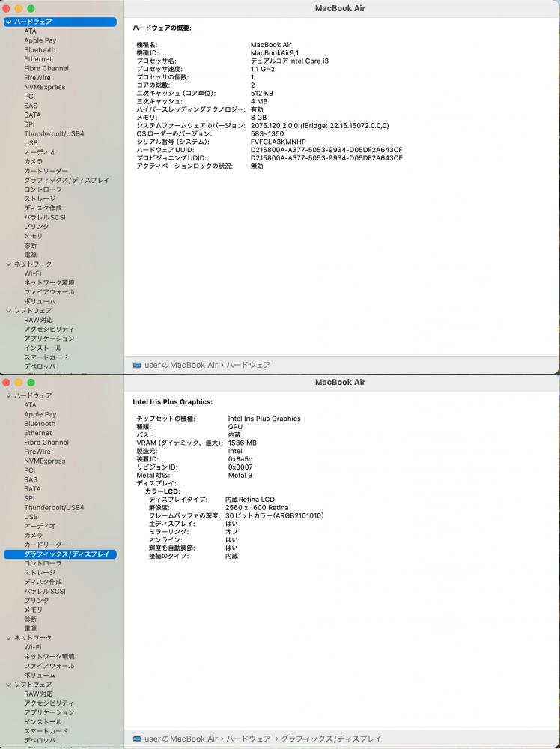Collapse ハードウェア chevron in Intel Iris graphics window
The image size is (560, 749).
tap(8, 396)
